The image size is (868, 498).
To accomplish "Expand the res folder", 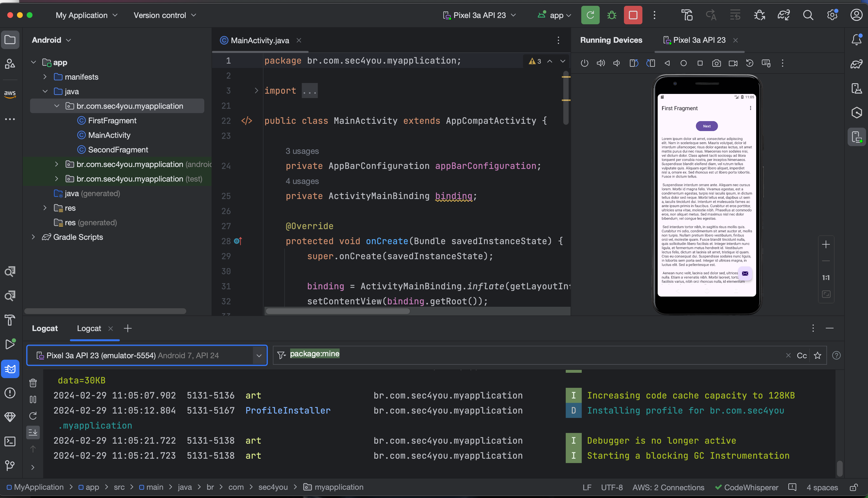I will tap(45, 208).
